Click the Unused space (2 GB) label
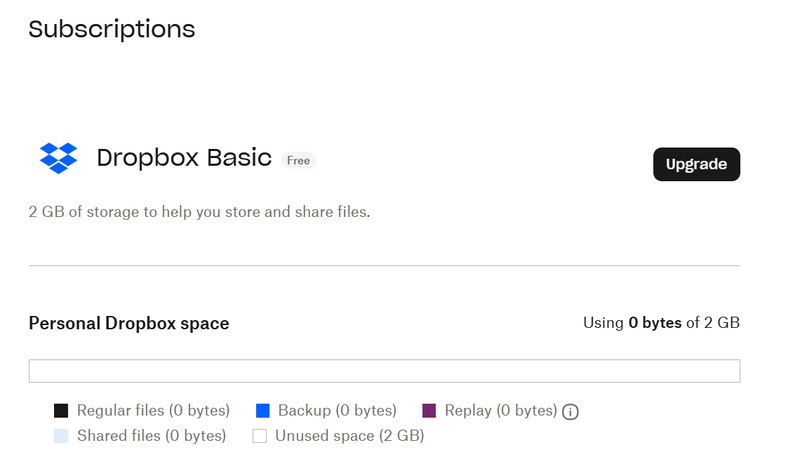The image size is (800, 474). pos(349,436)
